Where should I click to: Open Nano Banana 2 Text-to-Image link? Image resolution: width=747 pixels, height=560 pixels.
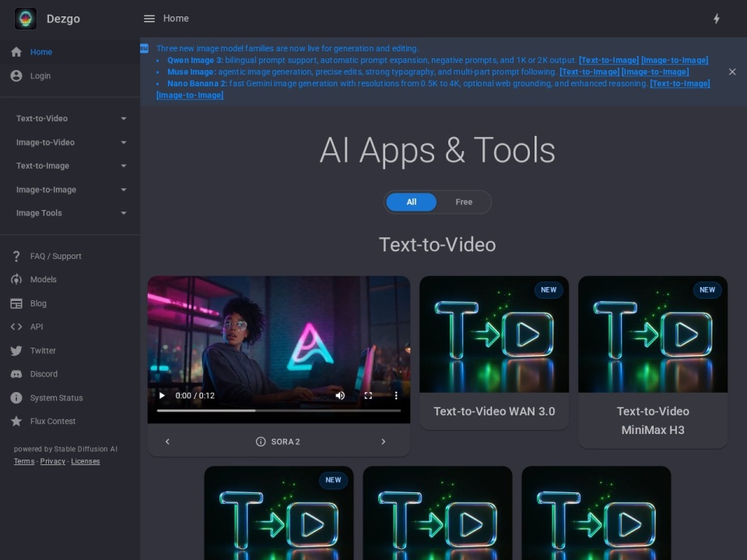click(x=680, y=83)
